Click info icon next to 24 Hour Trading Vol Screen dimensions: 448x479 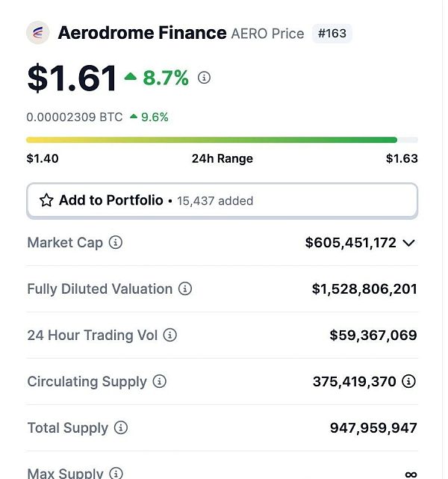170,336
